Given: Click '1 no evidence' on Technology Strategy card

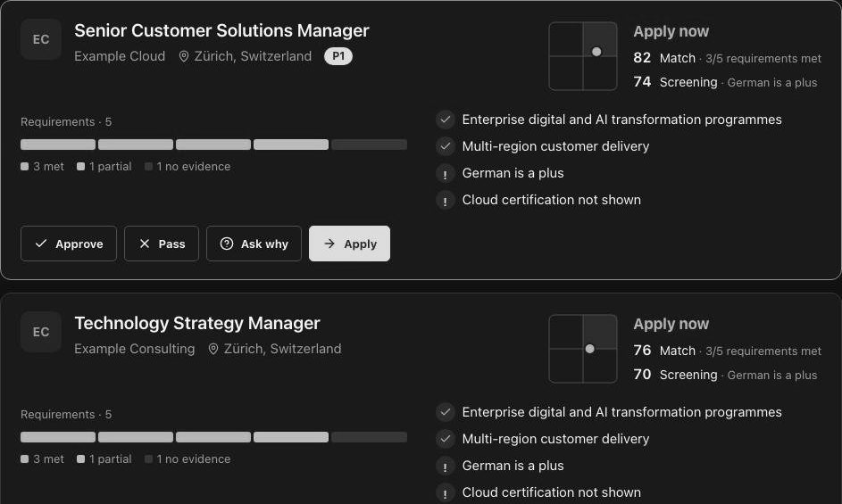Looking at the screenshot, I should click(x=188, y=459).
